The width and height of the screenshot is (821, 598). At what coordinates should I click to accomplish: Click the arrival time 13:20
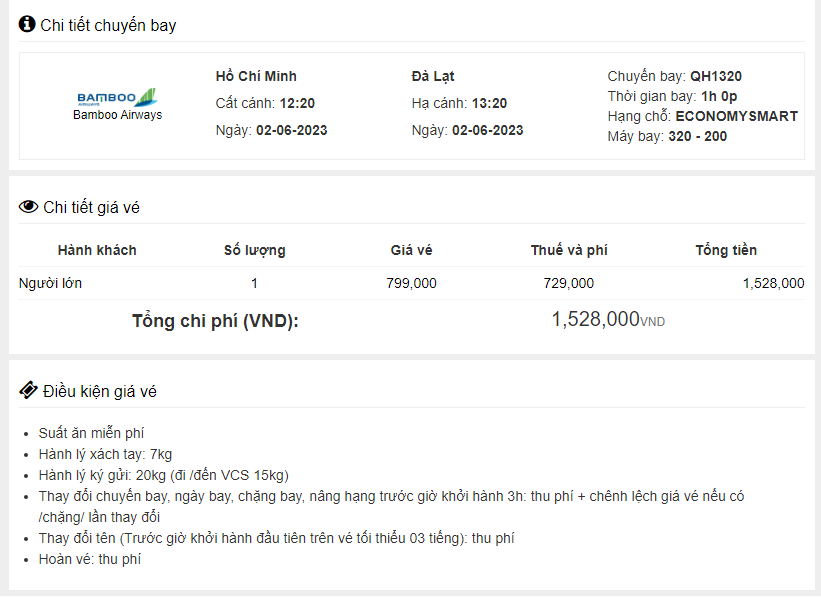[489, 103]
